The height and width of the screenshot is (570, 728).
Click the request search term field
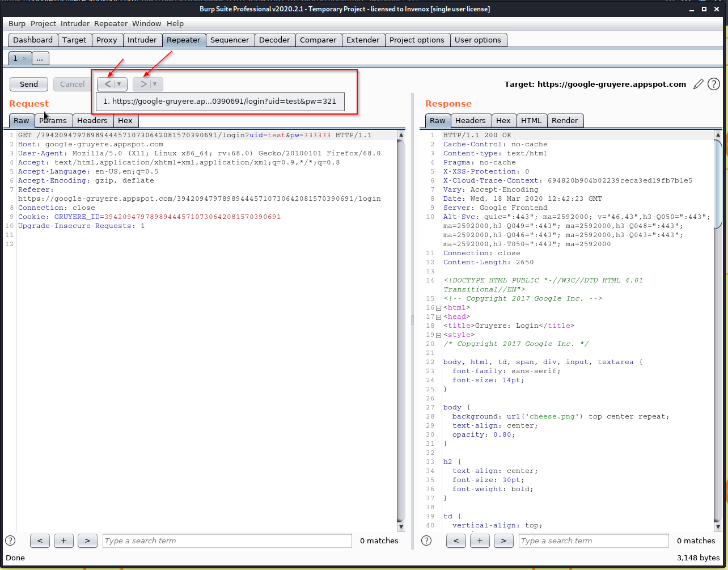point(227,541)
